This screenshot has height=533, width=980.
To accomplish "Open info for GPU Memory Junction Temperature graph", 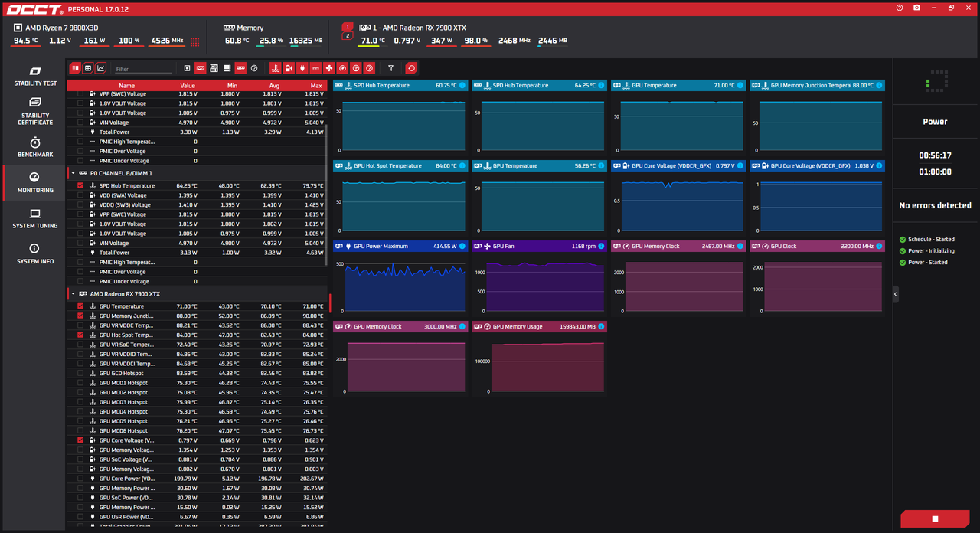I will tap(879, 86).
